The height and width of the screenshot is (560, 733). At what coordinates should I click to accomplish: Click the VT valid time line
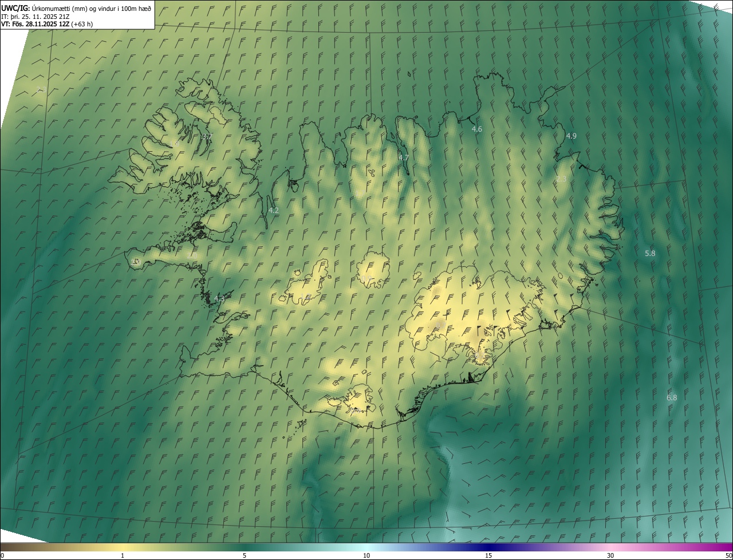coord(47,24)
